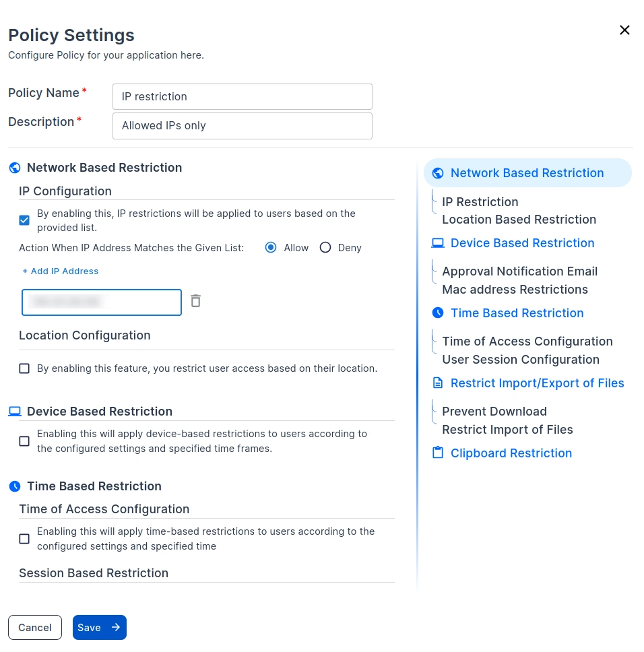Click the laptop icon beside Device Based Restriction heading

15,412
